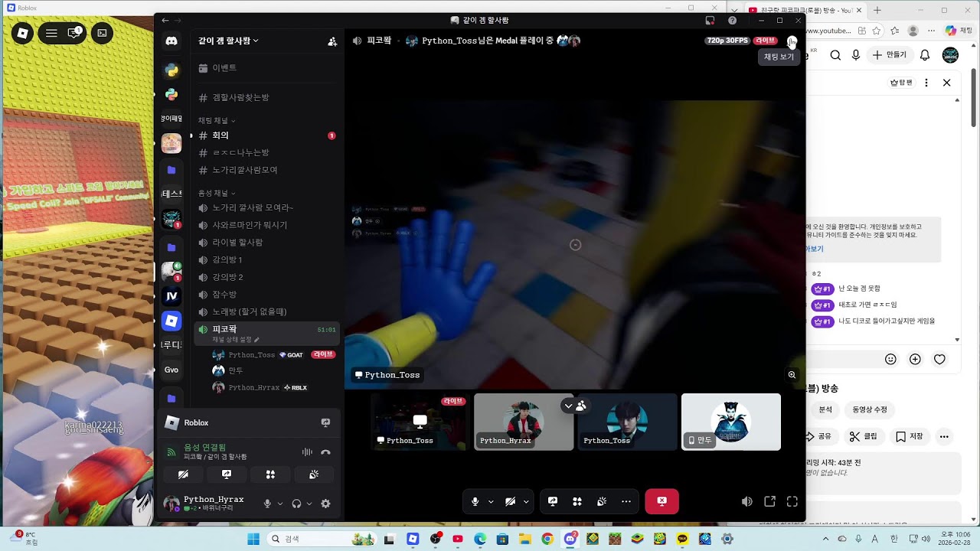
Task: Select the active 피코팍 voice channel
Action: 267,333
